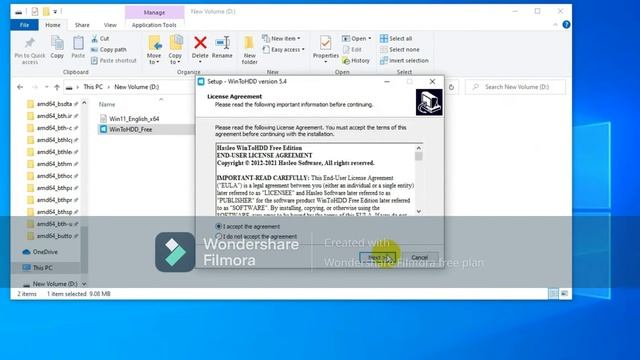This screenshot has height=360, width=640.
Task: Expand recent locations dropdown arrow
Action: coord(46,87)
